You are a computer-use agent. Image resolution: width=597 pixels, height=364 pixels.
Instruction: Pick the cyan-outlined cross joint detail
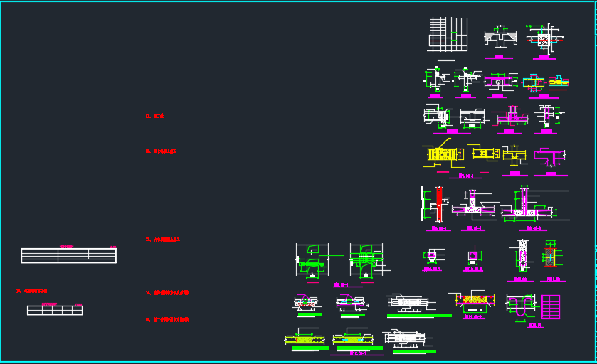click(533, 83)
